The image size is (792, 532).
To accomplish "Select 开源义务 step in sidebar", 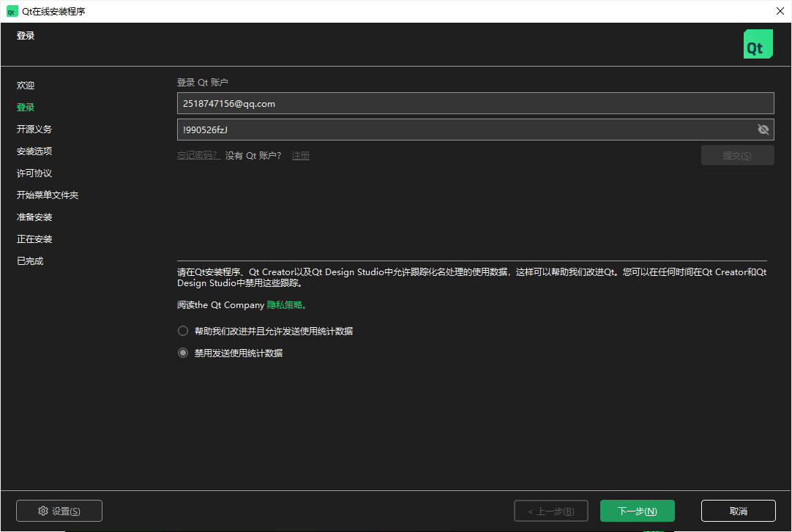I will click(x=34, y=130).
